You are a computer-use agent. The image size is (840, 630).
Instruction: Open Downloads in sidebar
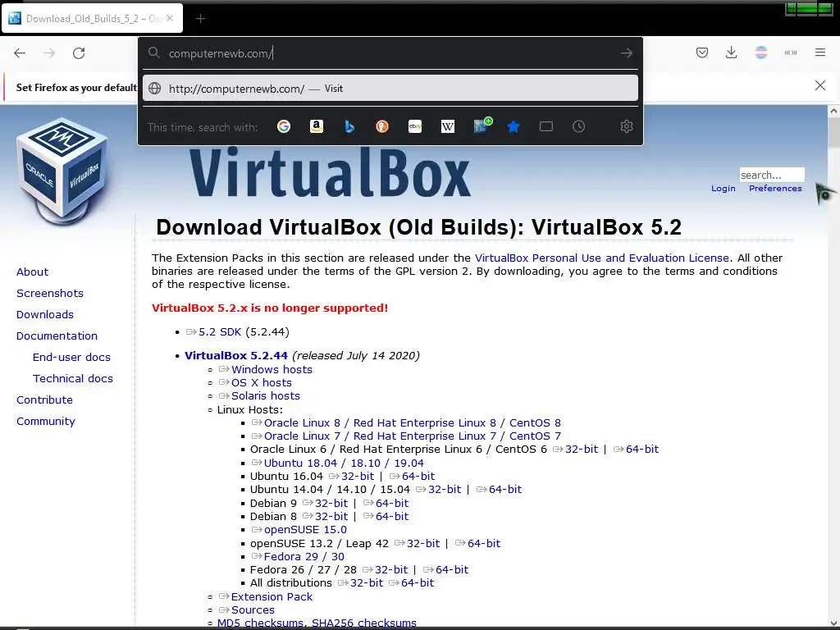pyautogui.click(x=45, y=314)
